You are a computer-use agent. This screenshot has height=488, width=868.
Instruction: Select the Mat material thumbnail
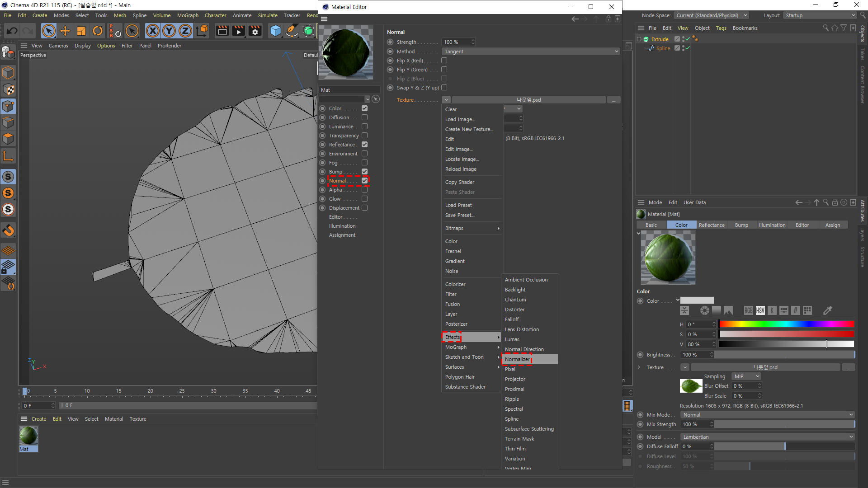[x=28, y=436]
